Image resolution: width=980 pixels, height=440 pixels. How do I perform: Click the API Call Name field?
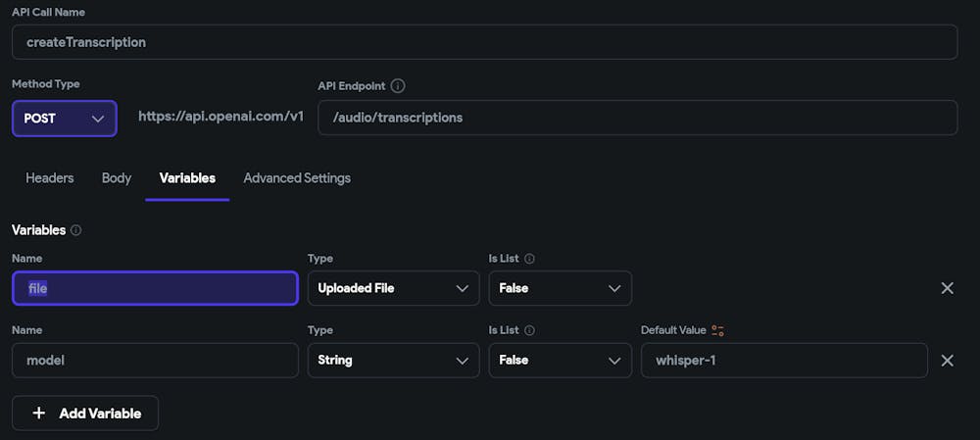[x=484, y=42]
